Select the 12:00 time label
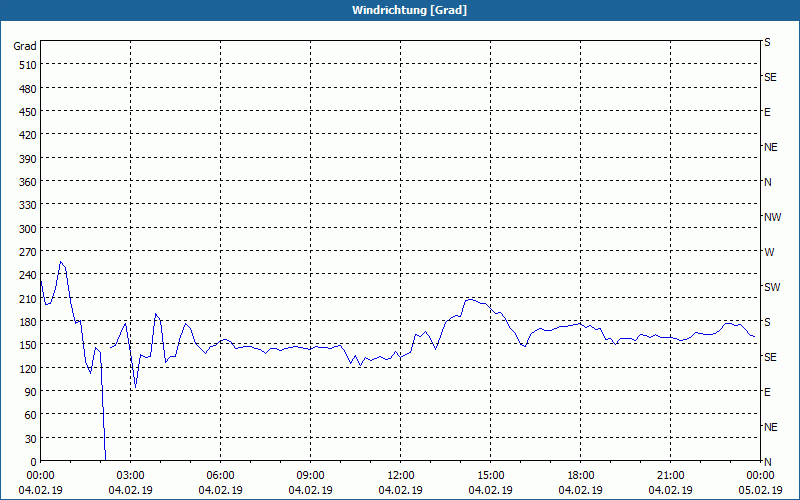This screenshot has width=800, height=500. pos(401,476)
